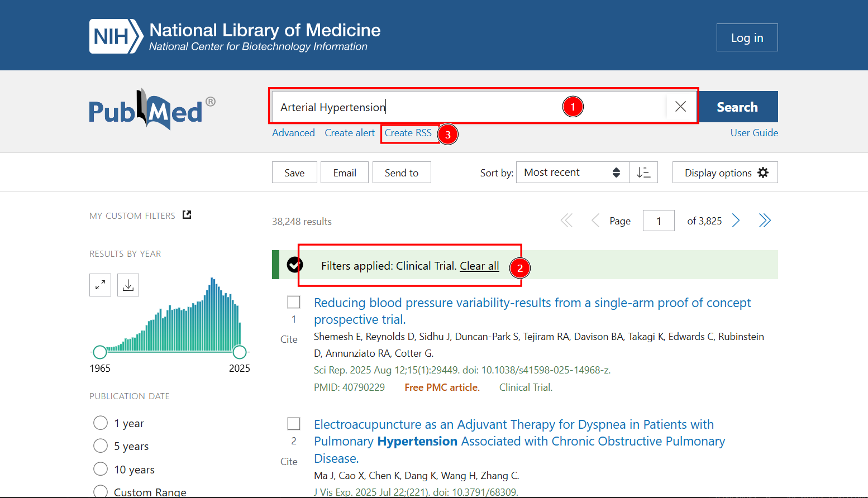Jump to the last results page
The width and height of the screenshot is (868, 498).
click(x=765, y=221)
